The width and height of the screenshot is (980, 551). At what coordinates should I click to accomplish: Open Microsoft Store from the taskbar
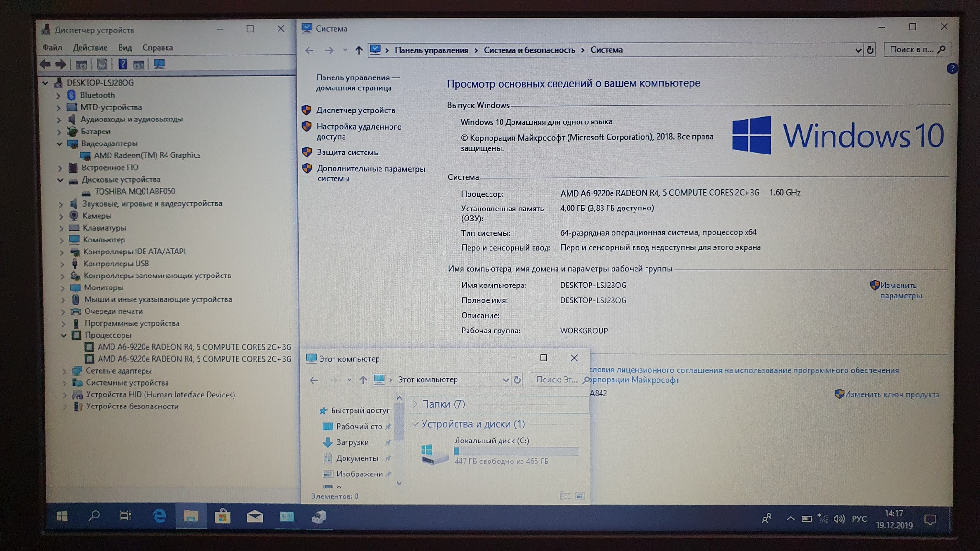tap(223, 517)
